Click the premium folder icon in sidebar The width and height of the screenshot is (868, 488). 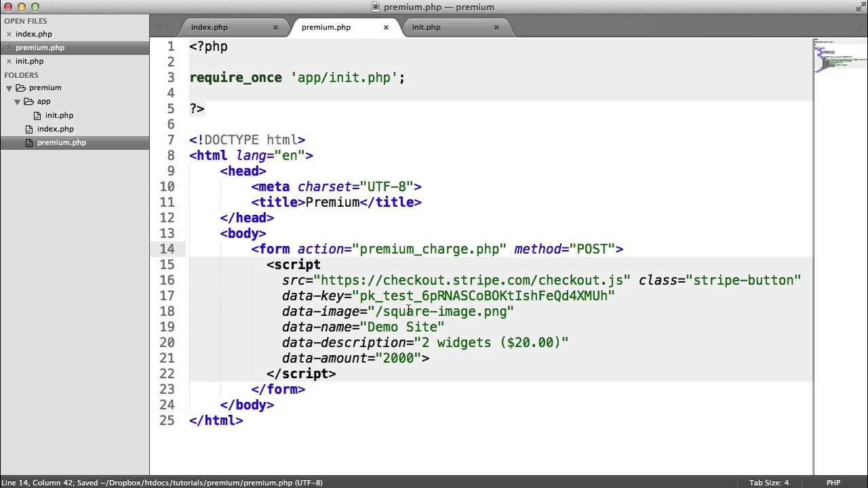pos(20,87)
